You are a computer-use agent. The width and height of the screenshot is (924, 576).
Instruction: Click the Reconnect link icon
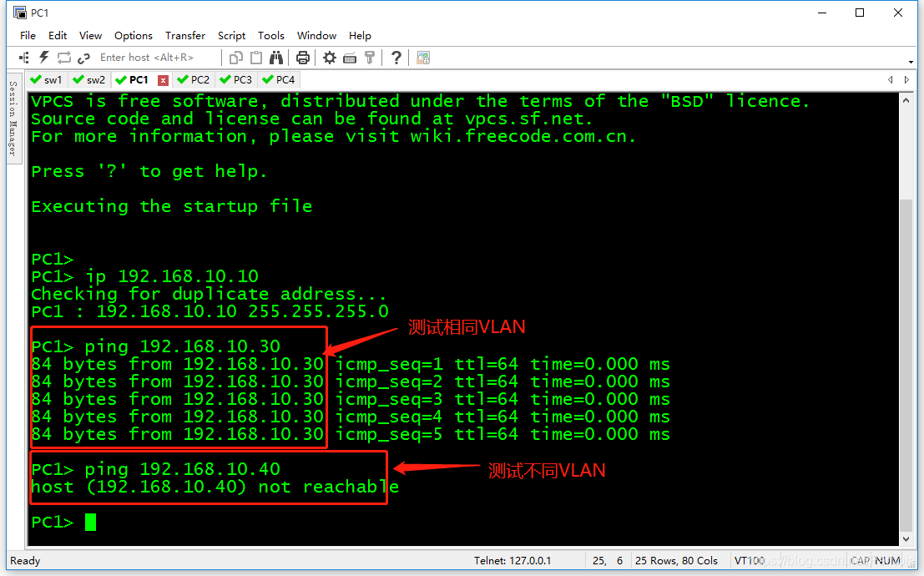click(x=83, y=58)
